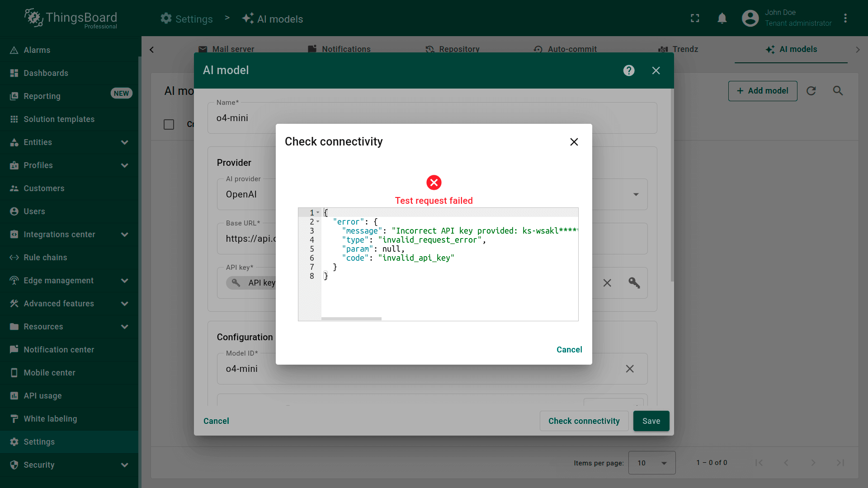Click the notifications bell icon
This screenshot has height=488, width=868.
[x=722, y=18]
